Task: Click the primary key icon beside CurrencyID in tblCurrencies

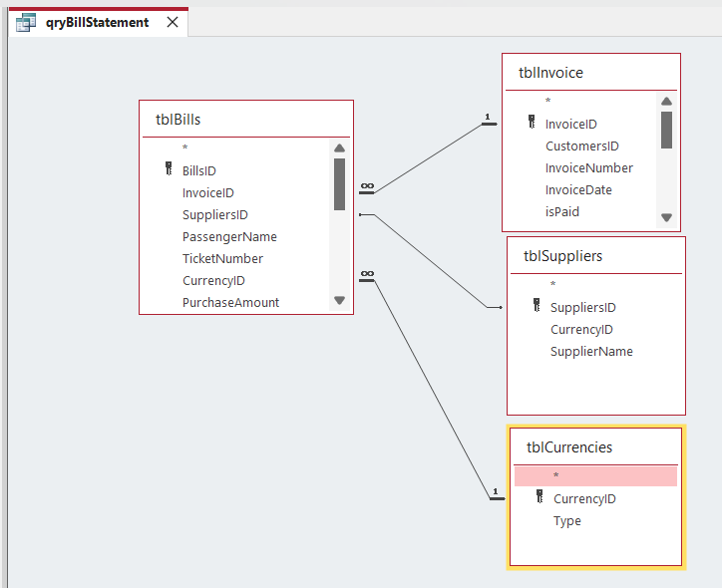Action: coord(540,496)
